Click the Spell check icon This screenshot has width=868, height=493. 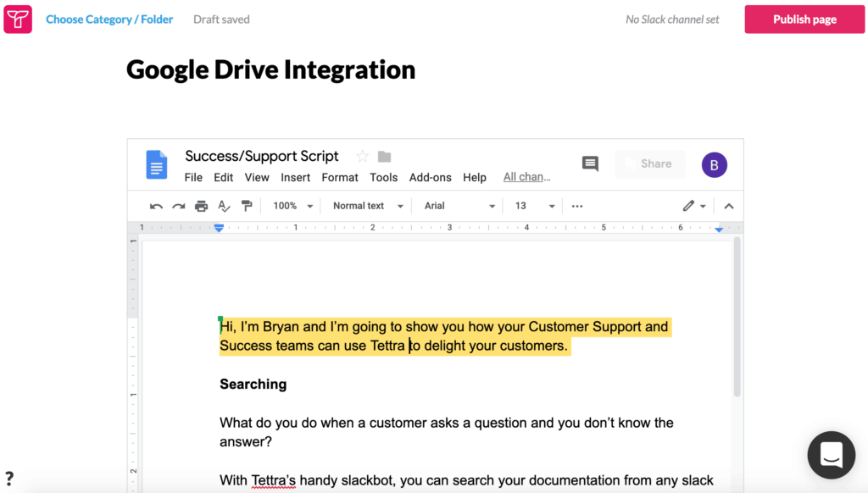coord(224,207)
